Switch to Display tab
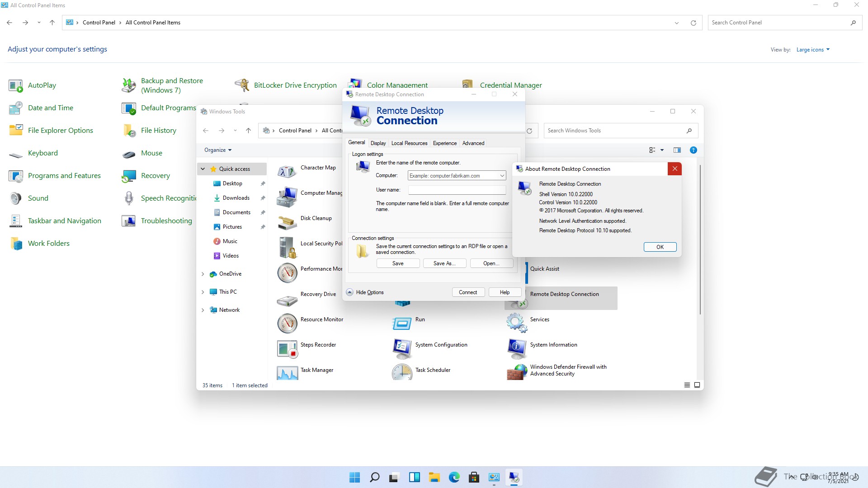Viewport: 868px width, 488px height. pyautogui.click(x=378, y=143)
